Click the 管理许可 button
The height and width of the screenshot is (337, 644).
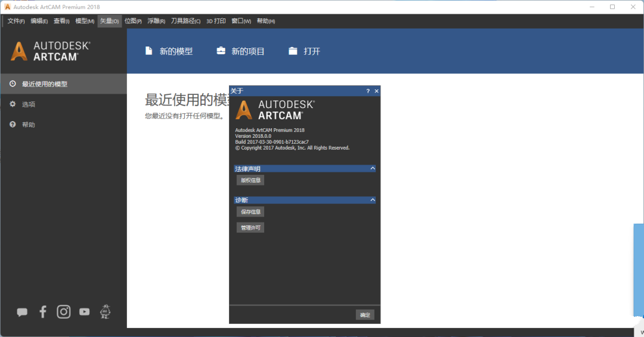tap(250, 228)
